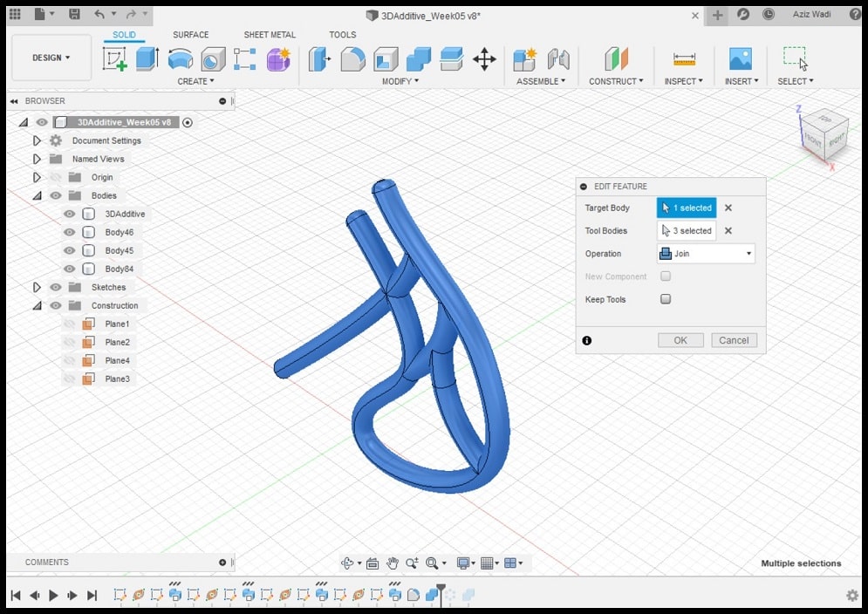Select the Move/Copy tool
The image size is (868, 614).
tap(484, 58)
